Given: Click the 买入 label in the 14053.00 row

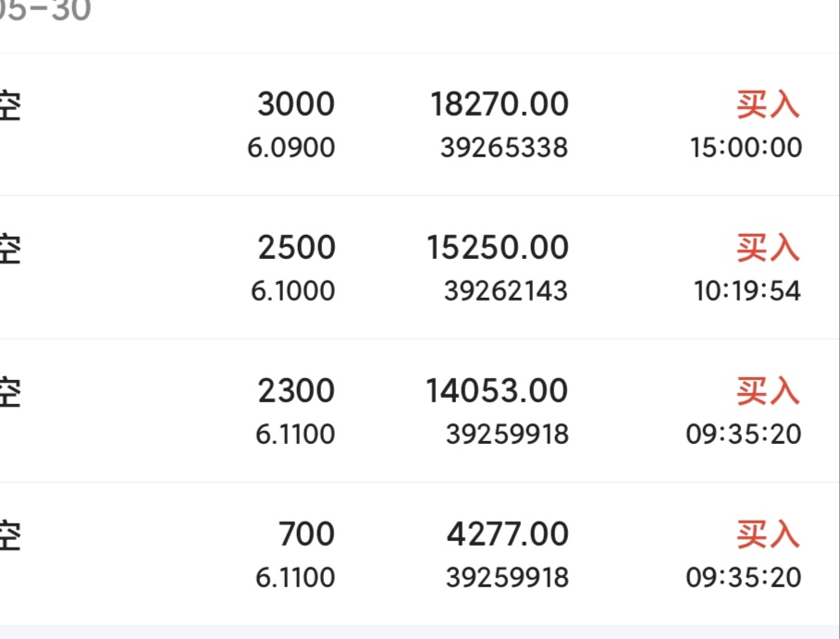Looking at the screenshot, I should click(768, 391).
